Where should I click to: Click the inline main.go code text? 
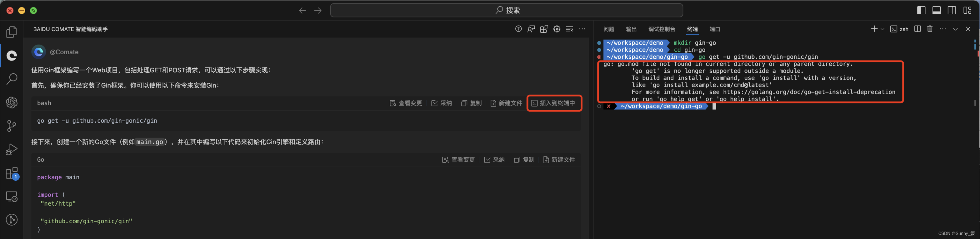click(x=149, y=142)
